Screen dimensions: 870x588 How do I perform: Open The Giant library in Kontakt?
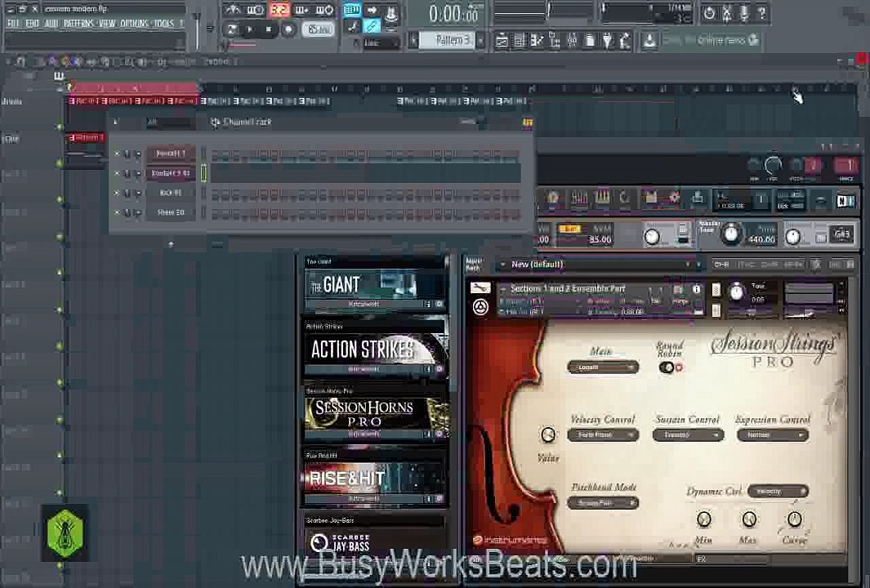point(374,286)
